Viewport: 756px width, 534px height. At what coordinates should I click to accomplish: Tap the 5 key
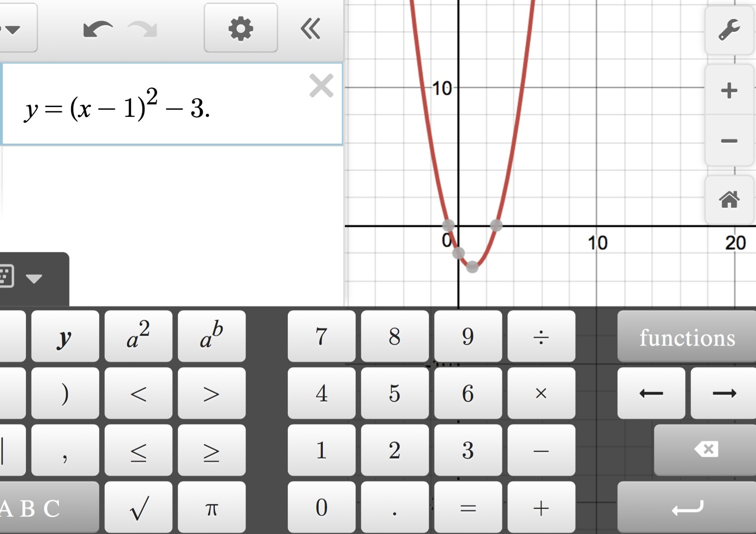tap(395, 393)
